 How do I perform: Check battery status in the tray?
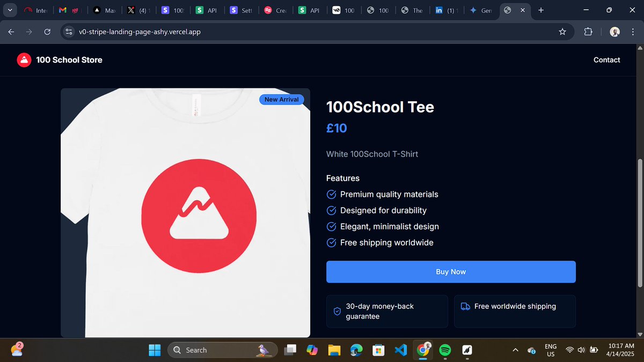[594, 350]
